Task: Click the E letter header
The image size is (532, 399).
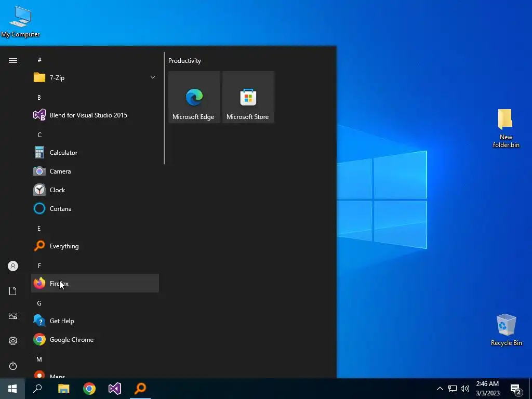Action: [39, 229]
